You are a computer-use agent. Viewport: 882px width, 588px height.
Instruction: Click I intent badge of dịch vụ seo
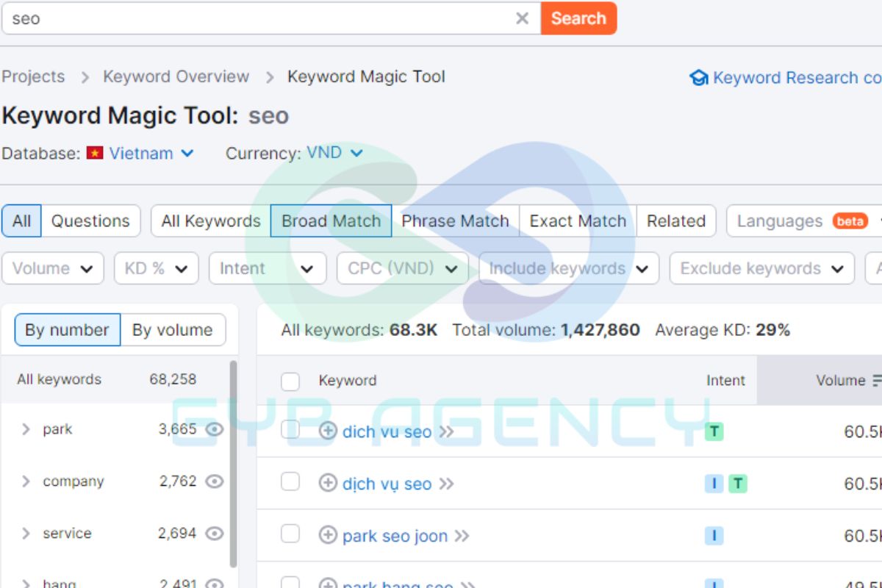tap(714, 484)
